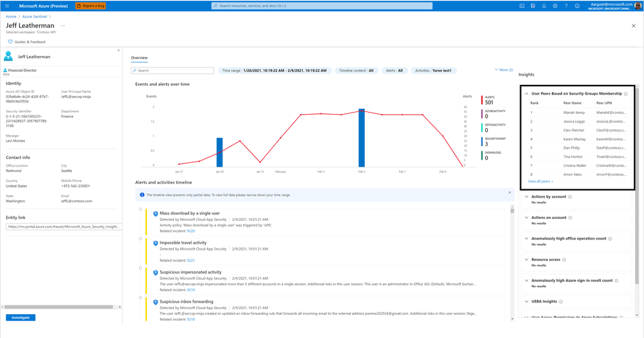Open related incident 9218
The height and width of the screenshot is (338, 644).
coord(191,319)
